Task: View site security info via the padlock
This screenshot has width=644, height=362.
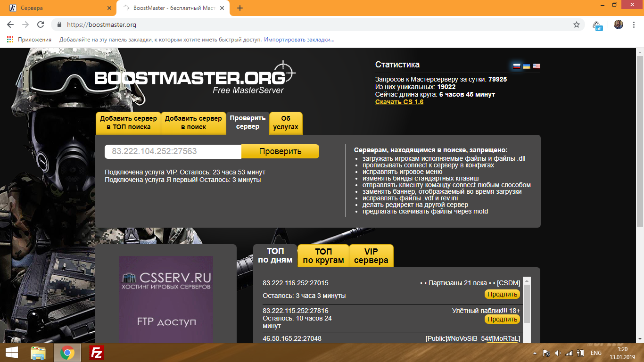Action: [x=59, y=25]
